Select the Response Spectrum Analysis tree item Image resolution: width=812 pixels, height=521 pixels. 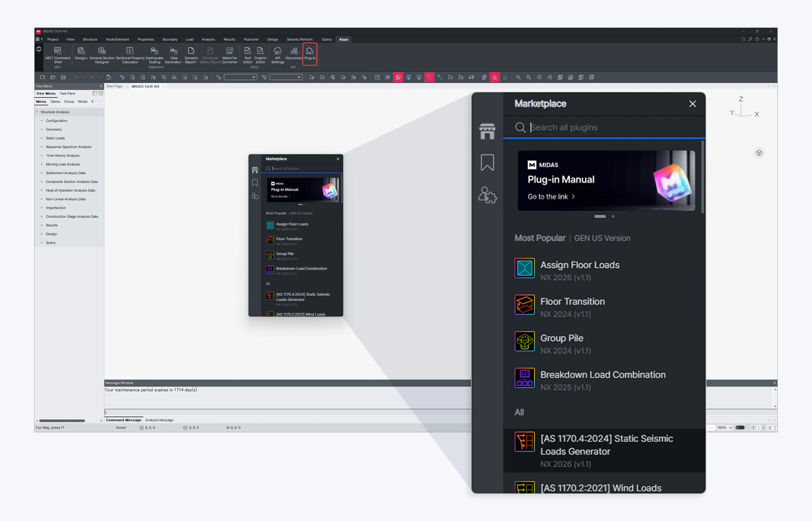pyautogui.click(x=69, y=147)
